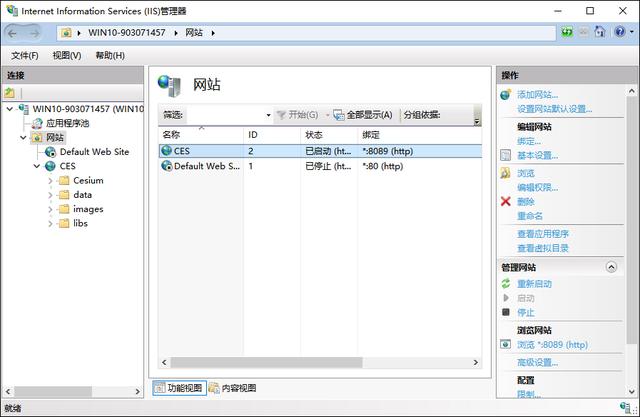Open the application pools node icon
The height and width of the screenshot is (417, 640).
click(x=37, y=123)
